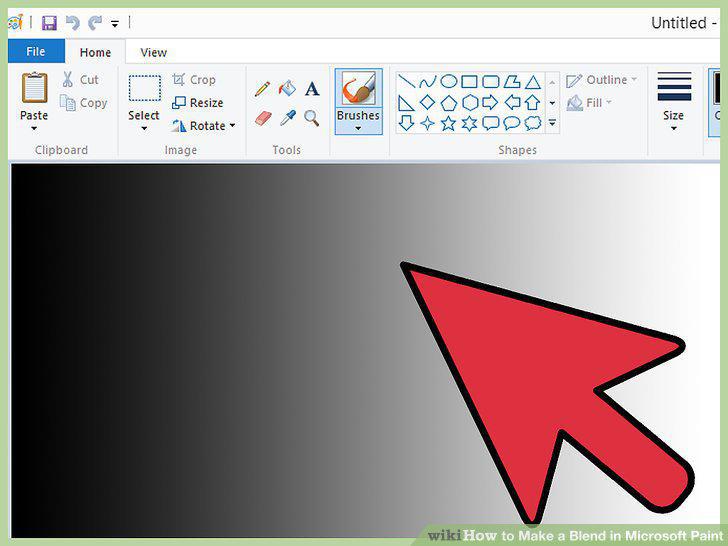The image size is (728, 546).
Task: Select the Rounded rectangular callout shape
Action: 491,123
